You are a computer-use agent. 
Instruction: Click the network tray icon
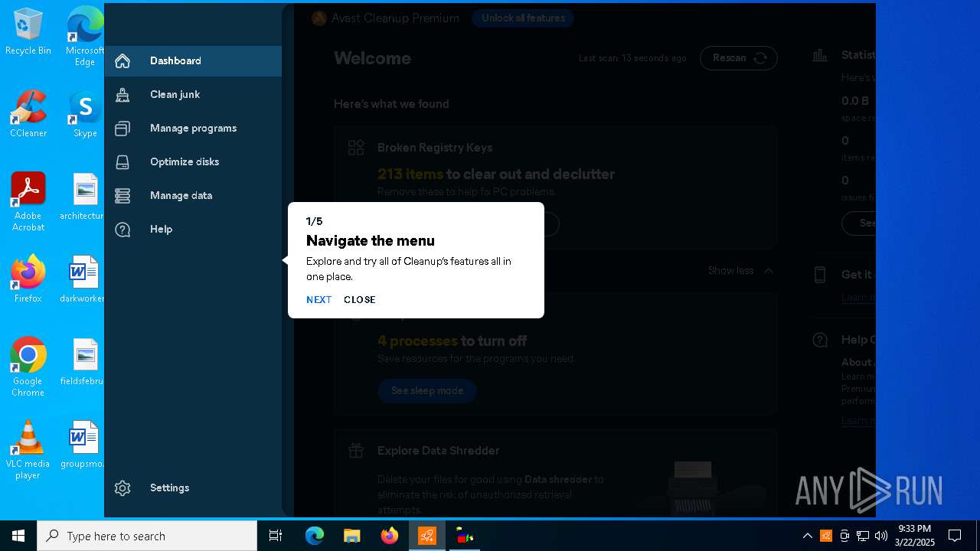(x=863, y=536)
